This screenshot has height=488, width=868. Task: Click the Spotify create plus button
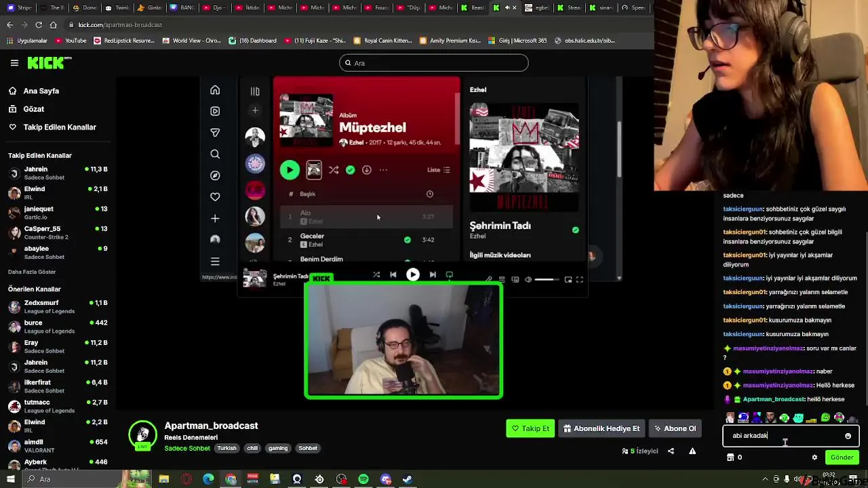(255, 110)
